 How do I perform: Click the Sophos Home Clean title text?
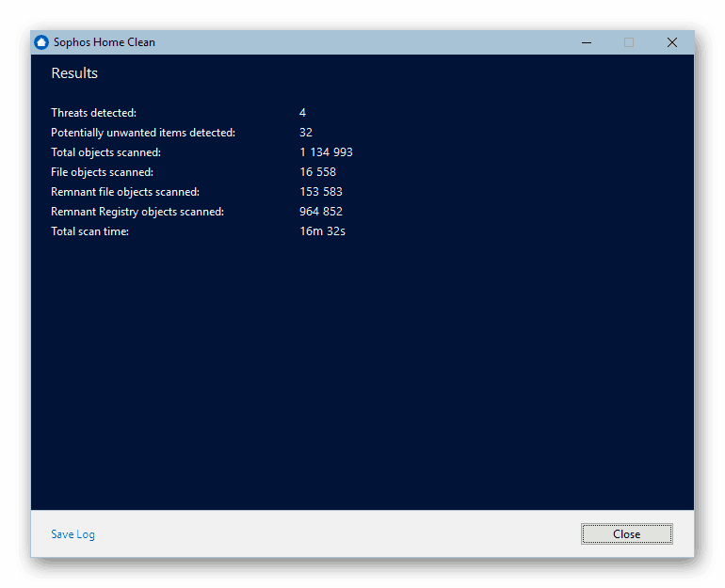click(105, 42)
